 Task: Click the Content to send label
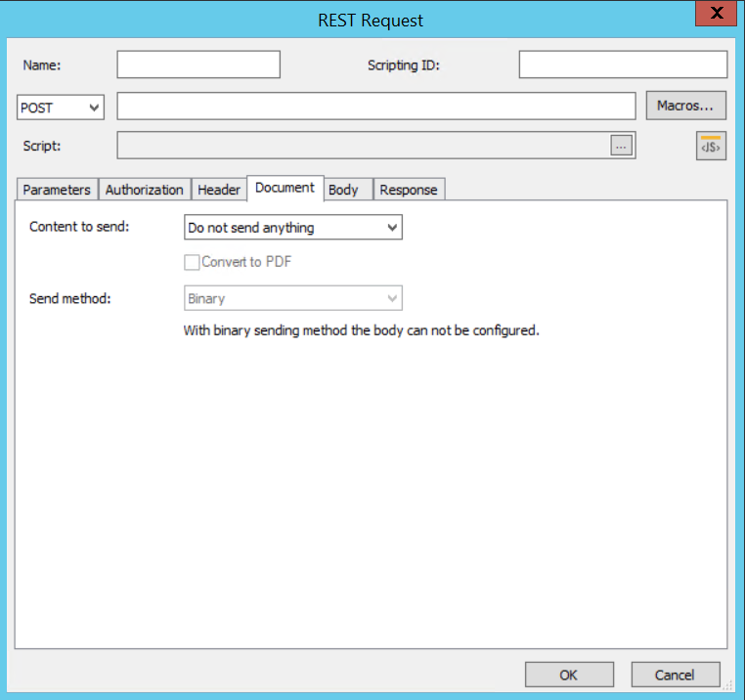(79, 227)
